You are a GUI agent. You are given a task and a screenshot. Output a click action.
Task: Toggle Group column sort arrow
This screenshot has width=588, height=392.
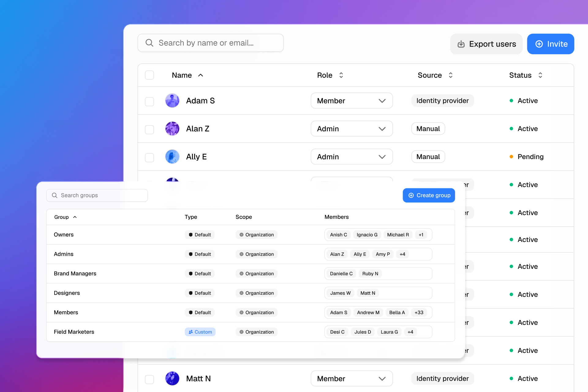(75, 217)
